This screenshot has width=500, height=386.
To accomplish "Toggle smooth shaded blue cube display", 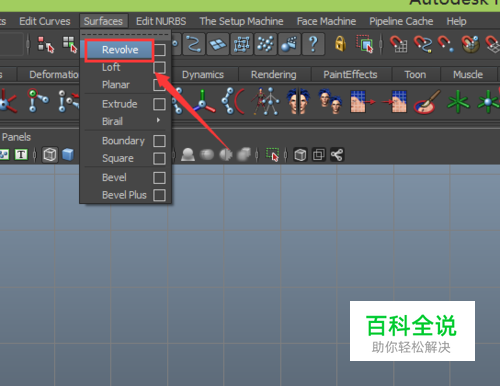I will [x=68, y=155].
